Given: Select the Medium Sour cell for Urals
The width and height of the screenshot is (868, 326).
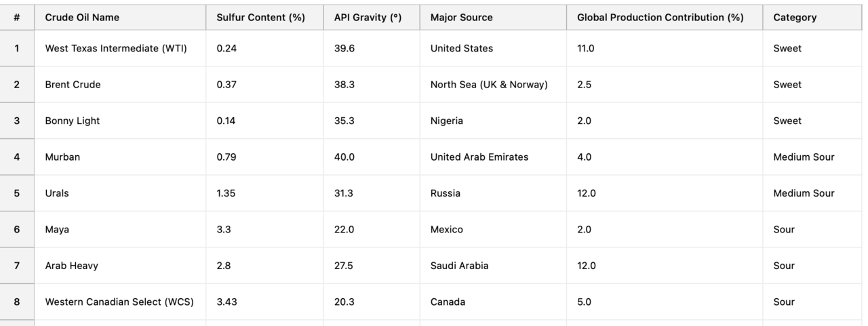Looking at the screenshot, I should tap(804, 193).
